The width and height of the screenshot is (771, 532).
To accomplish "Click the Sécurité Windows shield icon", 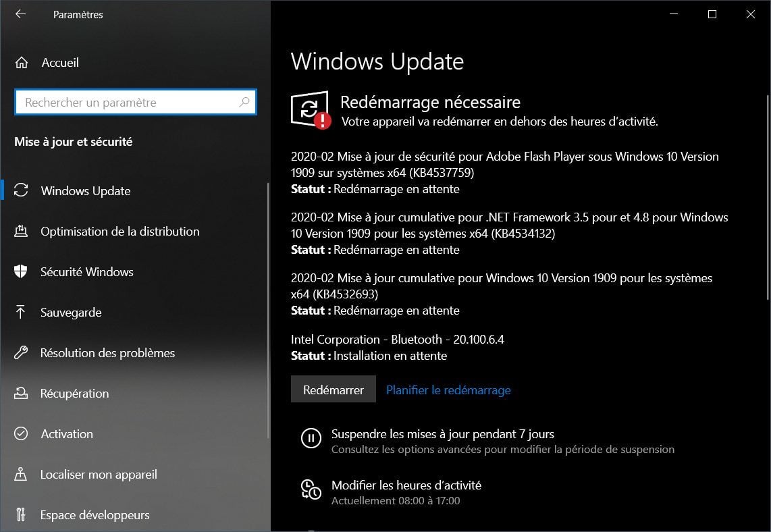I will (x=21, y=271).
